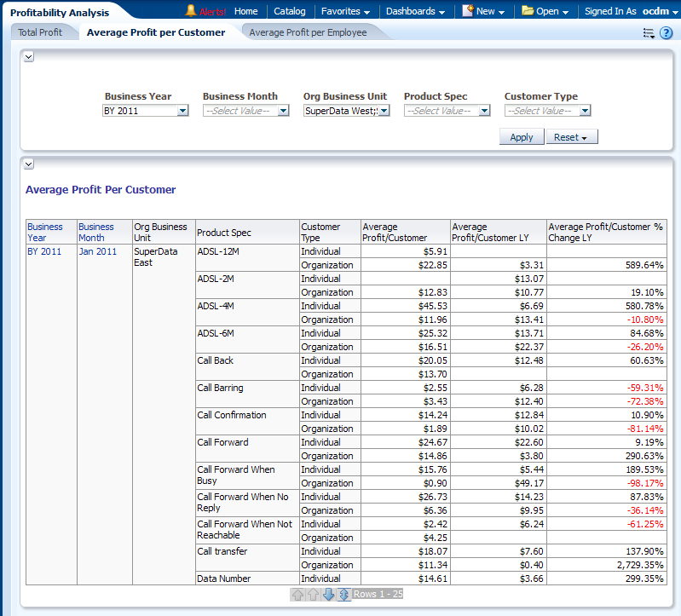
Task: Click the Reset button
Action: [571, 137]
